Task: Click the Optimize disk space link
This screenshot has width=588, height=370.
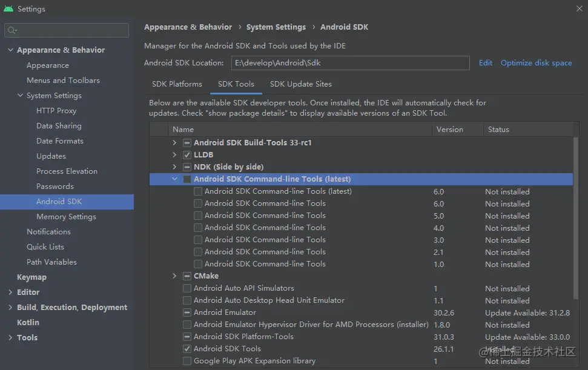Action: pyautogui.click(x=537, y=63)
